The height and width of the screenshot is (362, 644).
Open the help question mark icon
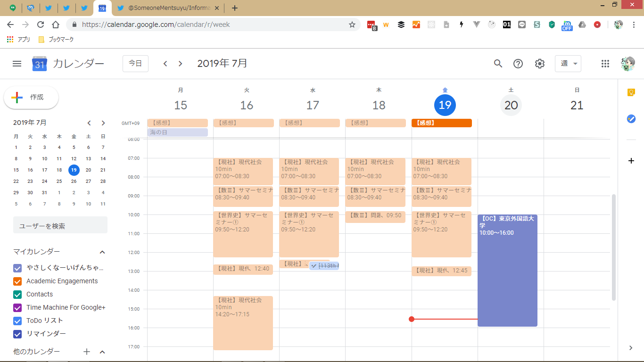point(518,64)
